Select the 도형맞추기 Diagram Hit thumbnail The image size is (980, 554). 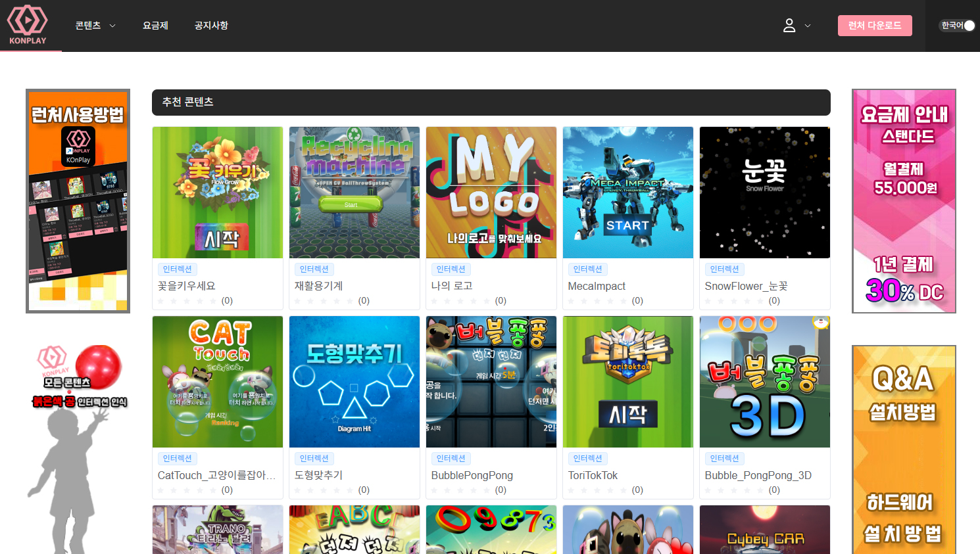[354, 382]
